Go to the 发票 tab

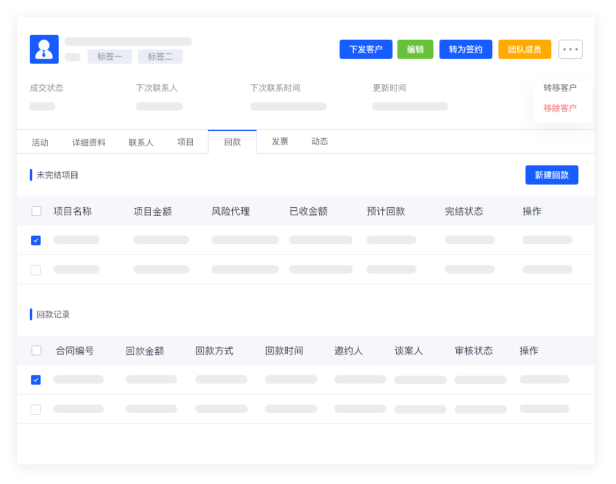280,142
